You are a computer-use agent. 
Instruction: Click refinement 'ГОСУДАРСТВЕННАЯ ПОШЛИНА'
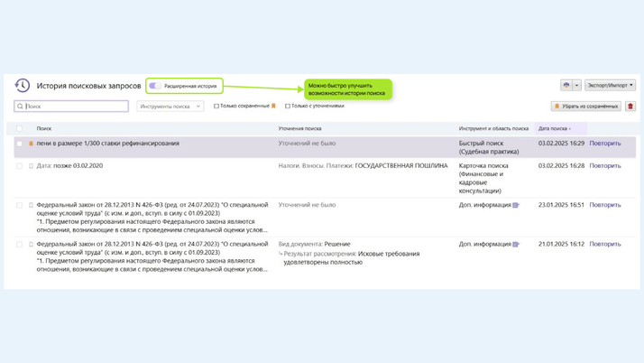401,165
